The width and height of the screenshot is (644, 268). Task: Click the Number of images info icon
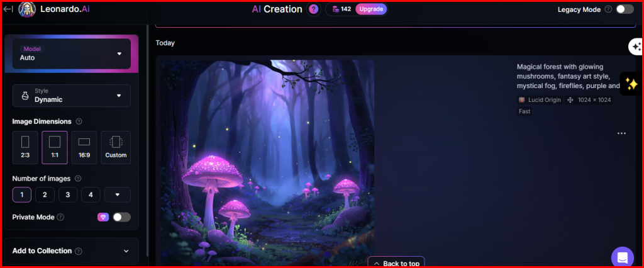[77, 179]
